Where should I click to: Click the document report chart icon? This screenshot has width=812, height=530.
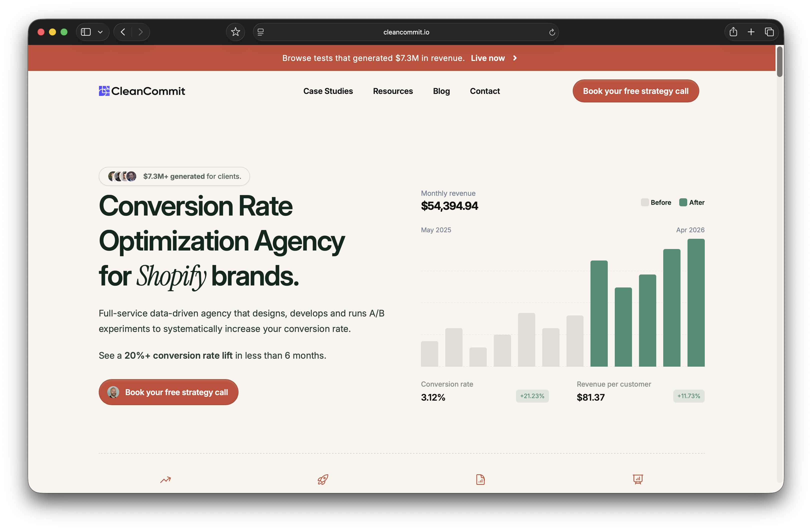[480, 480]
